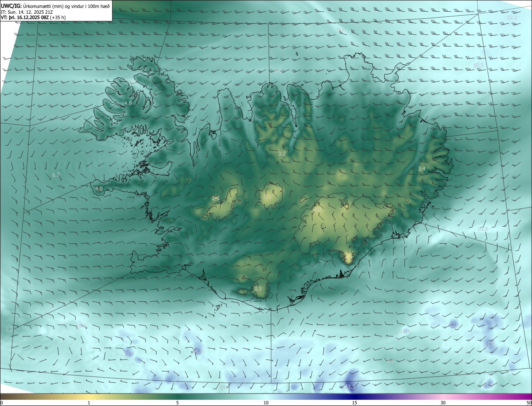The width and height of the screenshot is (532, 406).
Task: Click the 3.3 value on the southern glacier
Action: click(258, 289)
